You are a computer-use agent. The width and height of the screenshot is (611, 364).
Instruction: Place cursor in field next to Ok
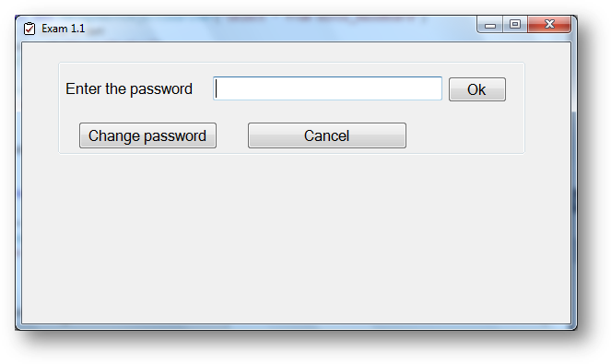(x=327, y=88)
